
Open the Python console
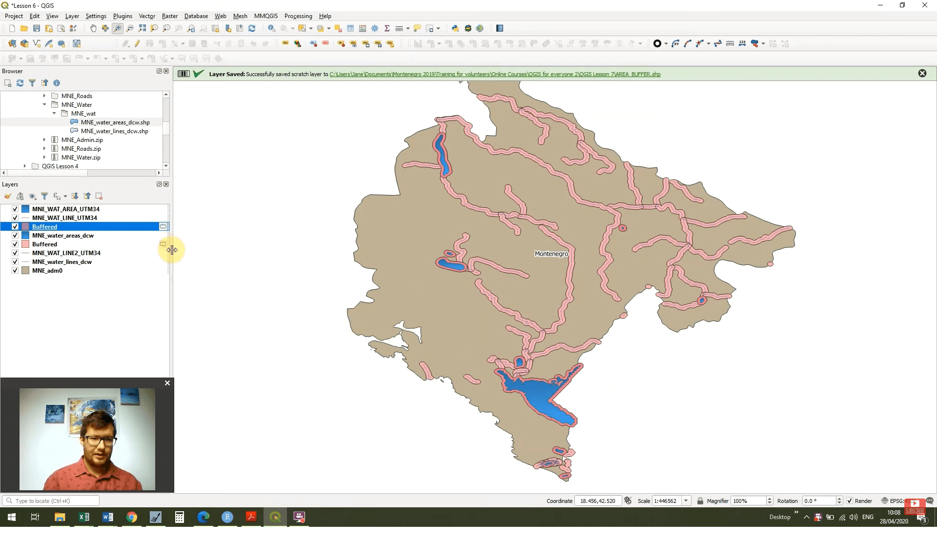(x=455, y=28)
